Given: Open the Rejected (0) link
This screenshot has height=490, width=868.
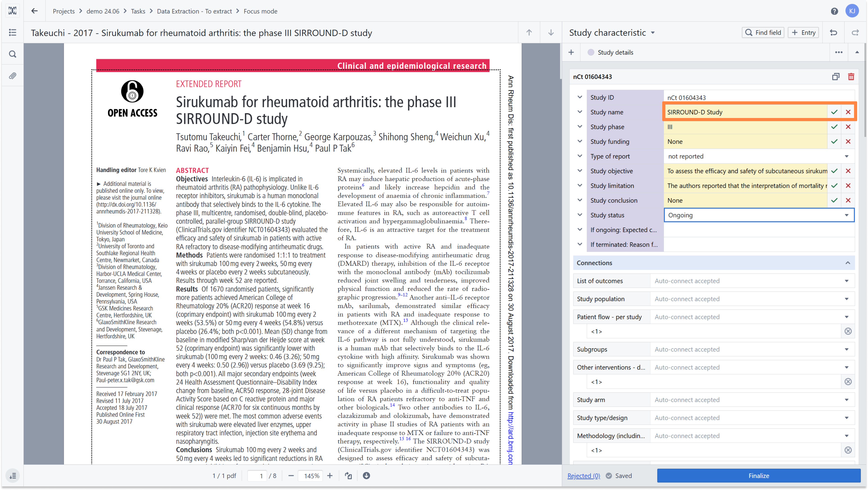Looking at the screenshot, I should tap(583, 476).
